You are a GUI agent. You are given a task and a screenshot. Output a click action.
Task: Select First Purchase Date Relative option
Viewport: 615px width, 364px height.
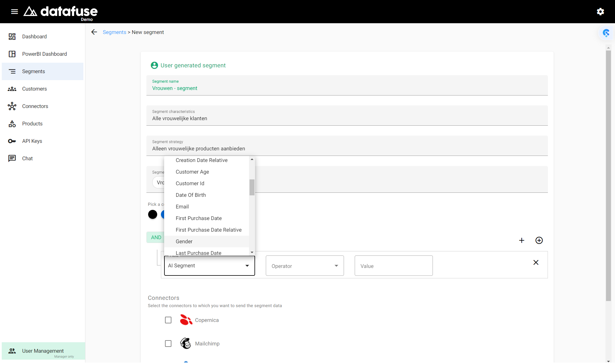(207, 230)
